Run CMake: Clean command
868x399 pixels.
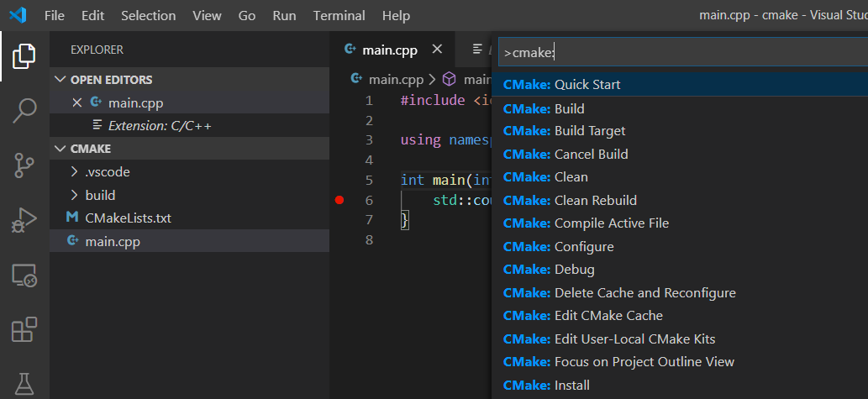pyautogui.click(x=680, y=177)
